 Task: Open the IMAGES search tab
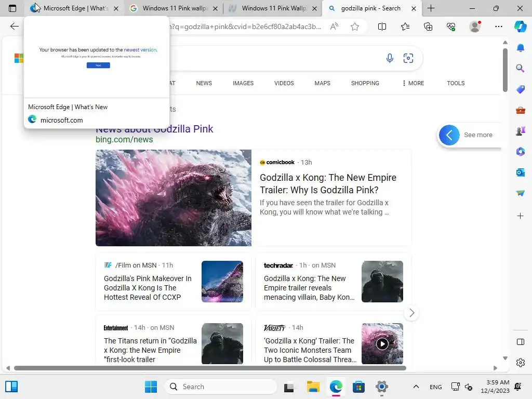tap(243, 83)
